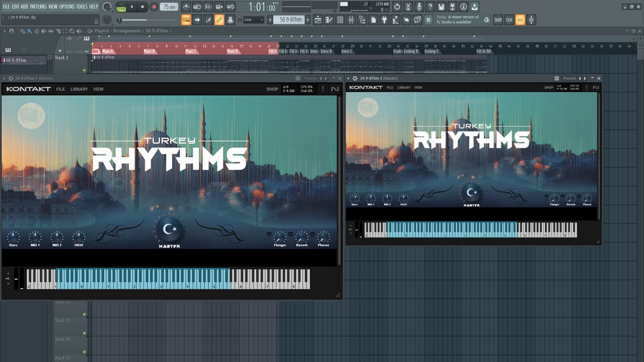Toggle Flanger power button in left Kontakt window

(269, 234)
